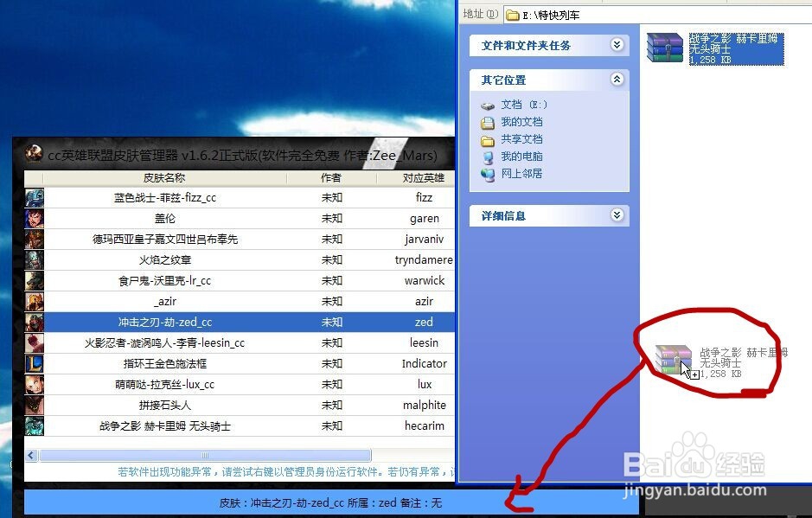Click the 网上邻居 network icon
This screenshot has height=518, width=812.
488,175
